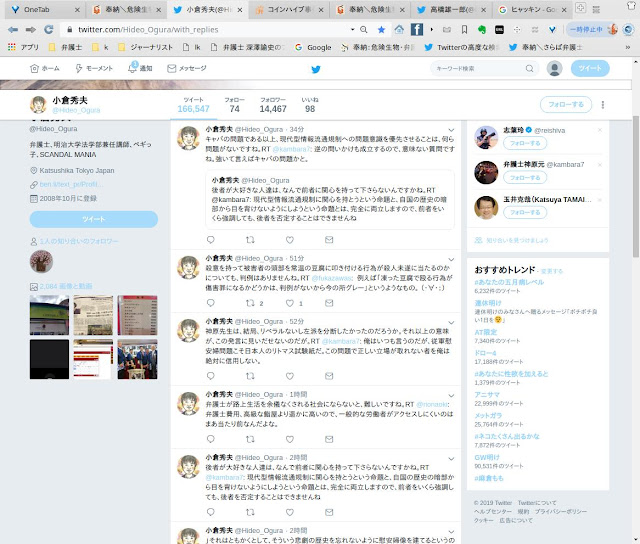Viewport: 640px width, 544px height.
Task: Open the 通知 notifications nav item
Action: pyautogui.click(x=140, y=68)
